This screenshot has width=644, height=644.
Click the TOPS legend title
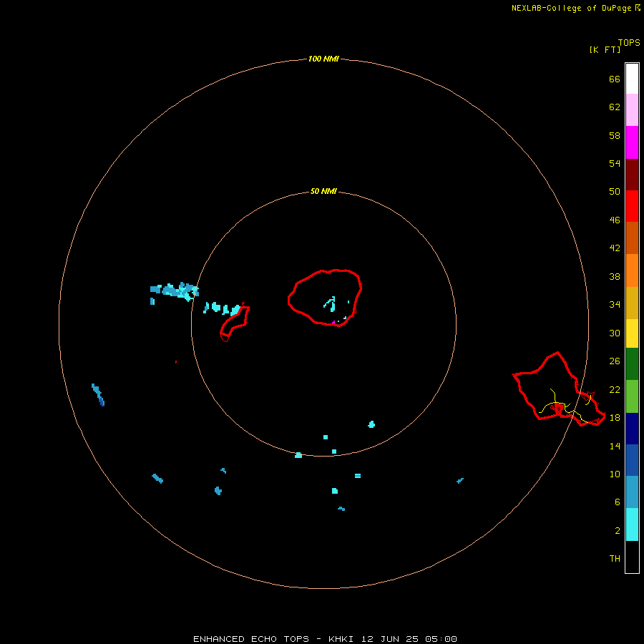coord(629,42)
